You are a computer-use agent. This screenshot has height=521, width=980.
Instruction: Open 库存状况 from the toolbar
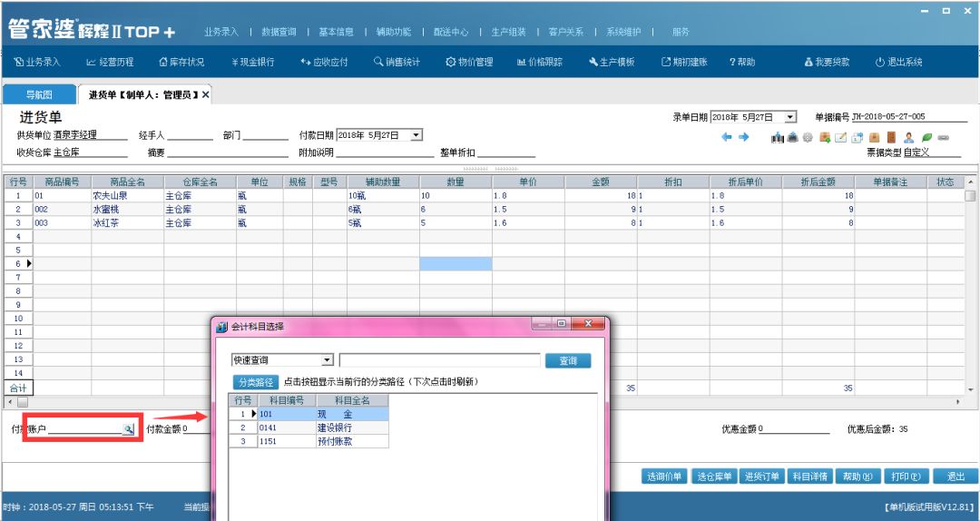pos(181,63)
